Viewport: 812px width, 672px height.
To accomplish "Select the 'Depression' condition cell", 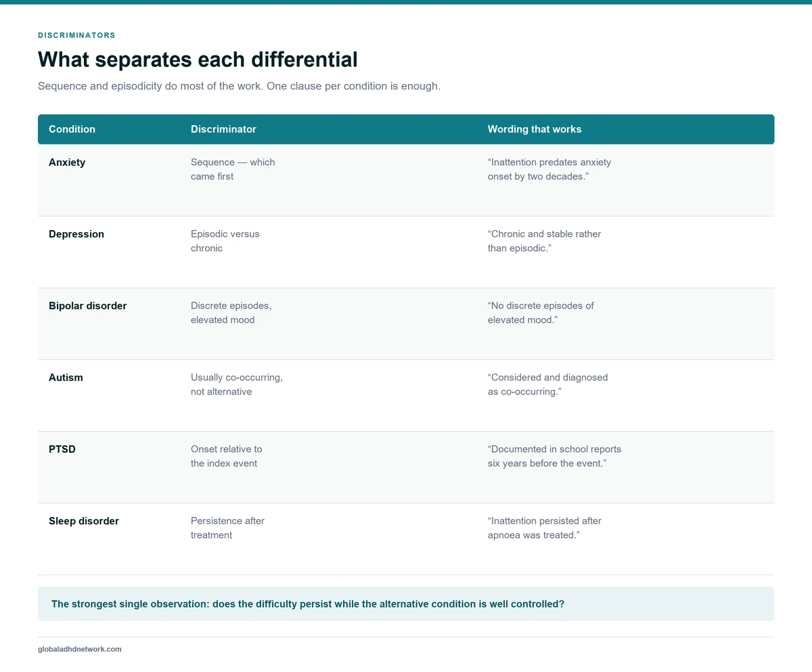I will (76, 234).
